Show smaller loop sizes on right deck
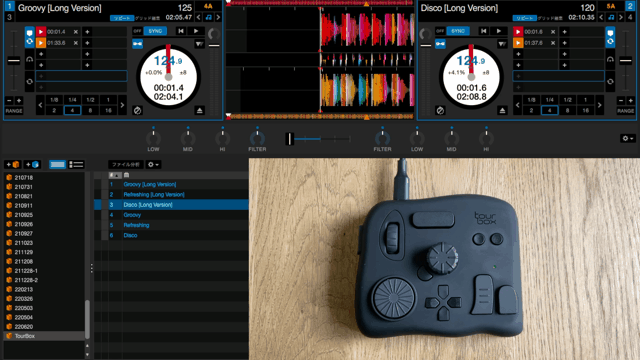Viewport: 640px width, 360px height. point(518,105)
